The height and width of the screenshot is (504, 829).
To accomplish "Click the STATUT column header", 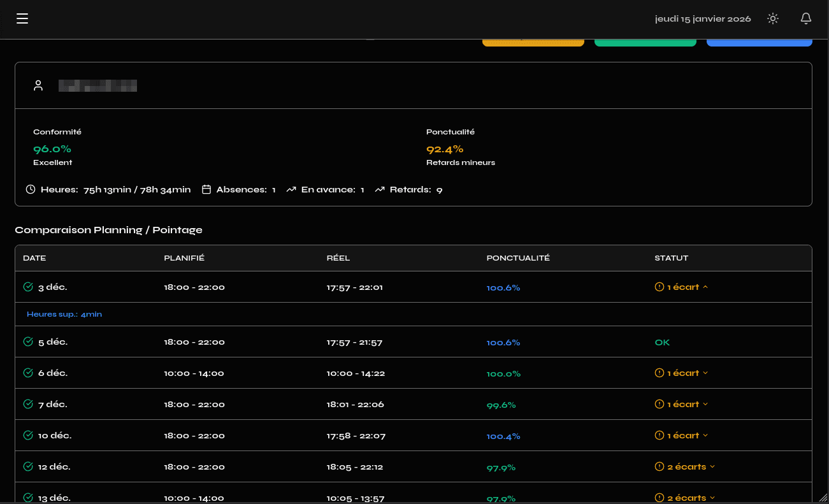I will pyautogui.click(x=671, y=258).
